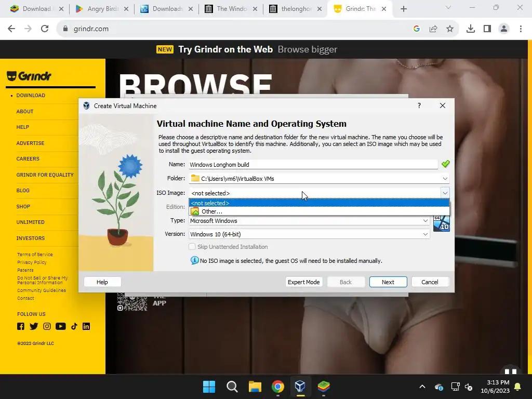Open File Explorer from taskbar
This screenshot has width=532, height=399.
(255, 387)
